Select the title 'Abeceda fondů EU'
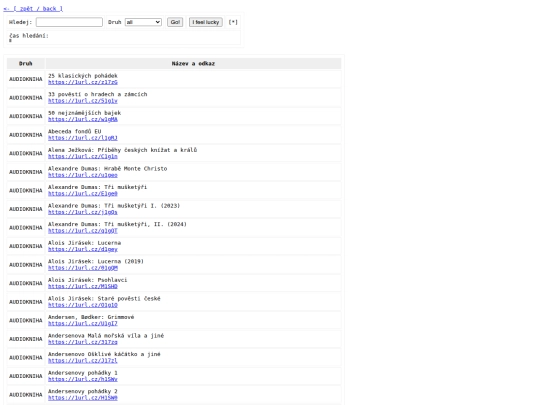This screenshot has height=405, width=540. [x=74, y=132]
